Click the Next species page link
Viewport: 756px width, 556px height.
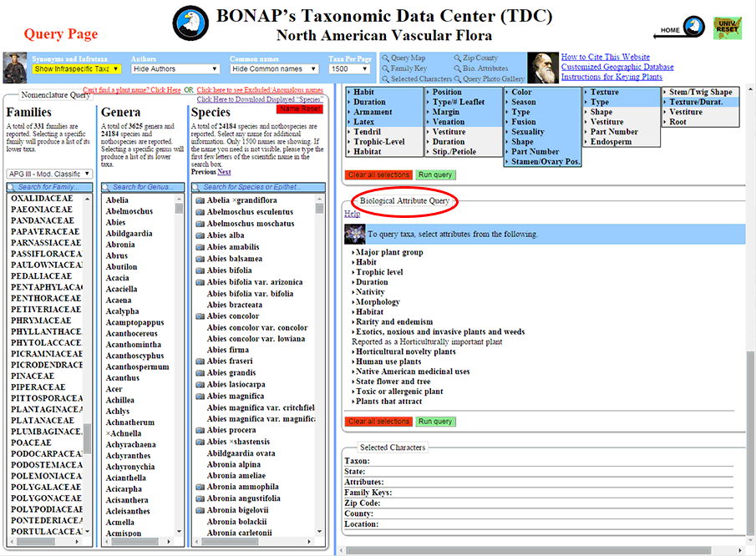tap(224, 172)
